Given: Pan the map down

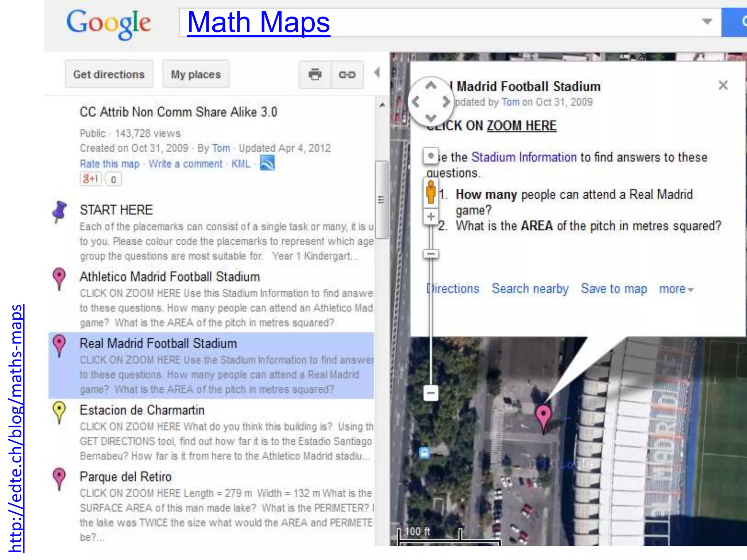Looking at the screenshot, I should pyautogui.click(x=431, y=118).
